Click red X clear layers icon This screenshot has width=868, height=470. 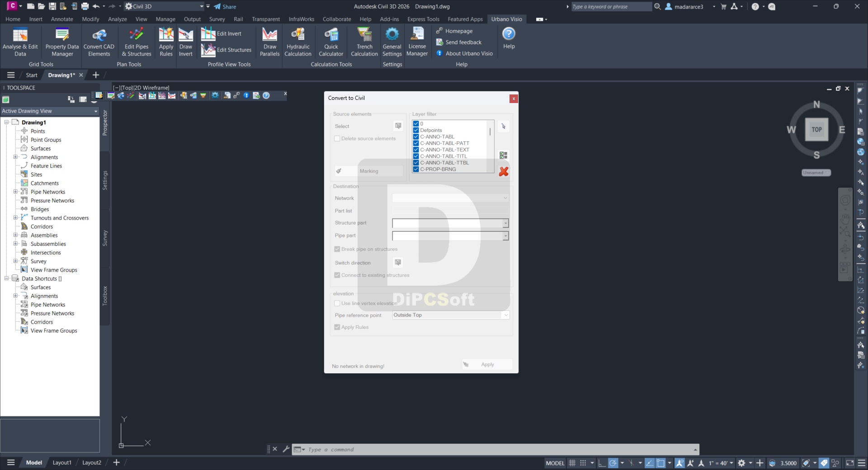click(504, 171)
